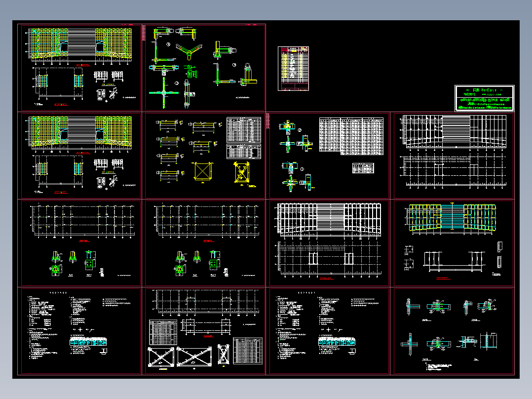Click the cyan legend bar in the bottom-left notes sheet

[88, 342]
